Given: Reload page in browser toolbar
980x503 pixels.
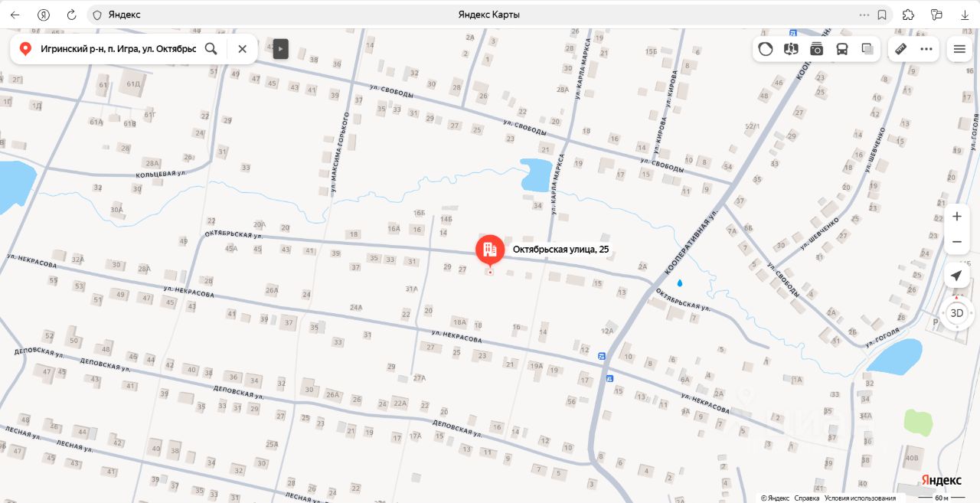Looking at the screenshot, I should pos(71,15).
